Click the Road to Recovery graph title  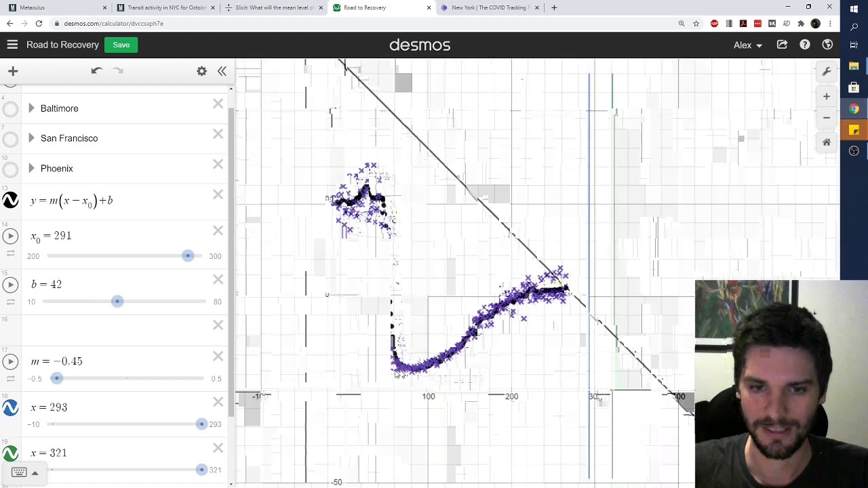tap(62, 45)
